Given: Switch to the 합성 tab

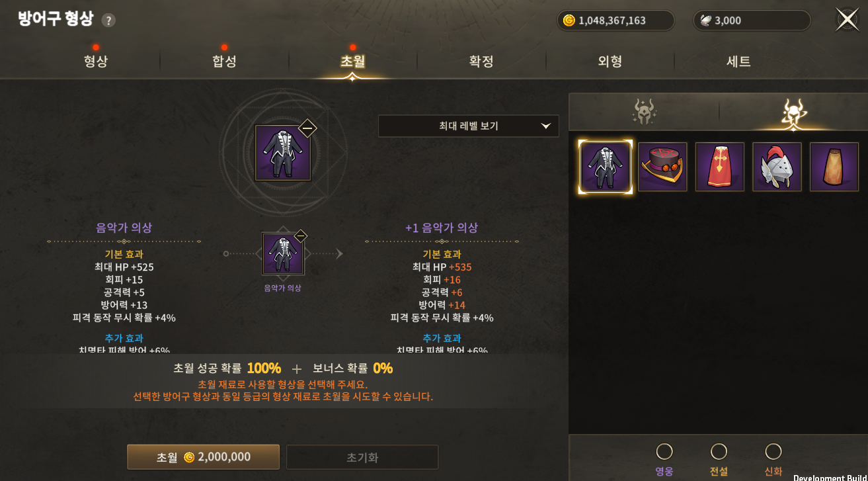Looking at the screenshot, I should coord(224,62).
